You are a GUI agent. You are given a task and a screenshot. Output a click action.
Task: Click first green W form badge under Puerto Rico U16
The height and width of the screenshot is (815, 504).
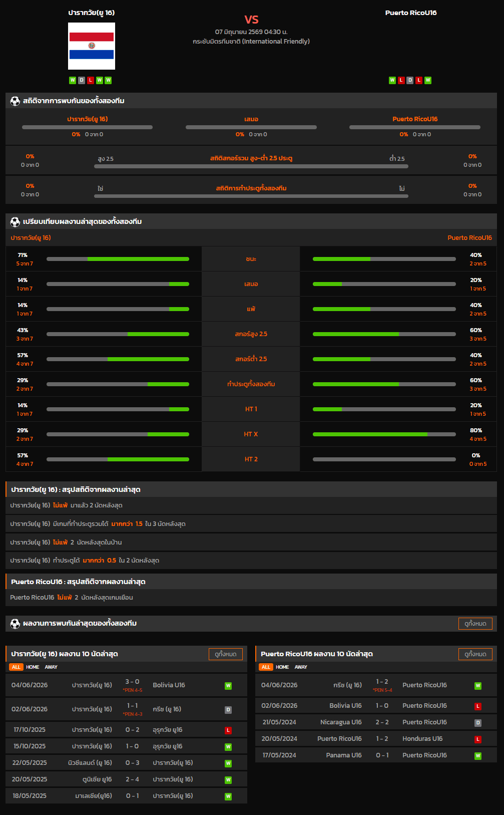392,80
